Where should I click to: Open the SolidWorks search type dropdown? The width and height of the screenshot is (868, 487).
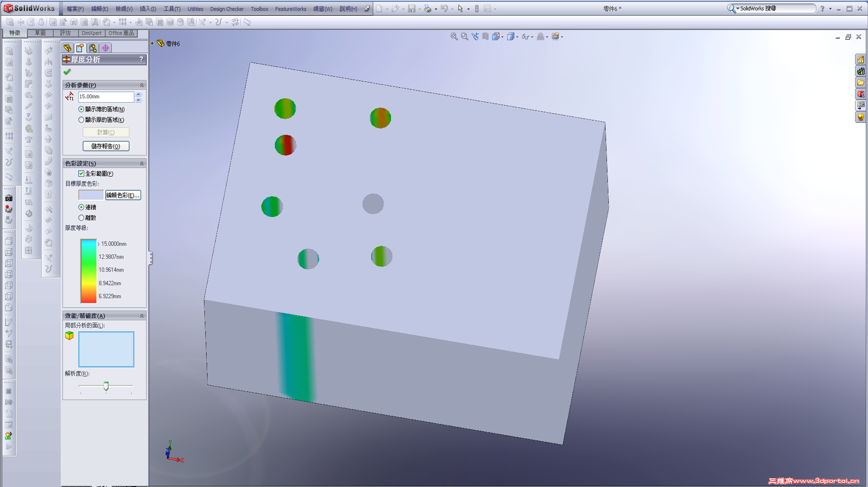[738, 9]
